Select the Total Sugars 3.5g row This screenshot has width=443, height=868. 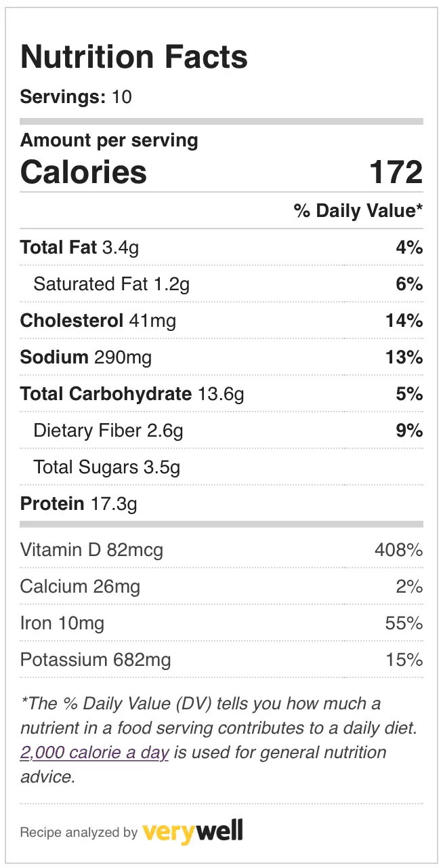pyautogui.click(x=221, y=467)
